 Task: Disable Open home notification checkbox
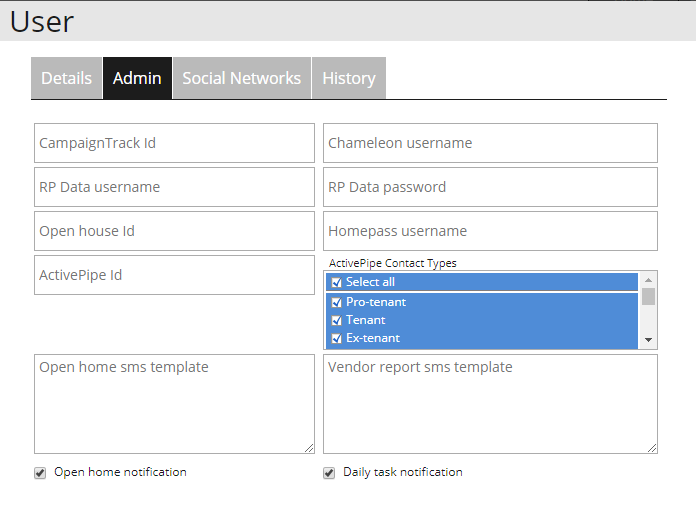coord(40,473)
